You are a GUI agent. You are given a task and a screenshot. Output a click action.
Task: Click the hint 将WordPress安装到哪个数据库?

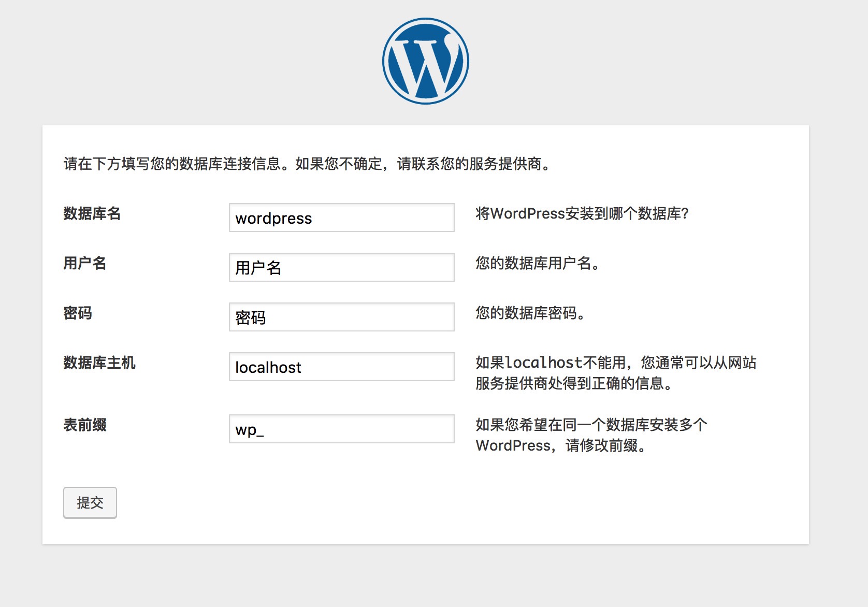[x=582, y=213]
